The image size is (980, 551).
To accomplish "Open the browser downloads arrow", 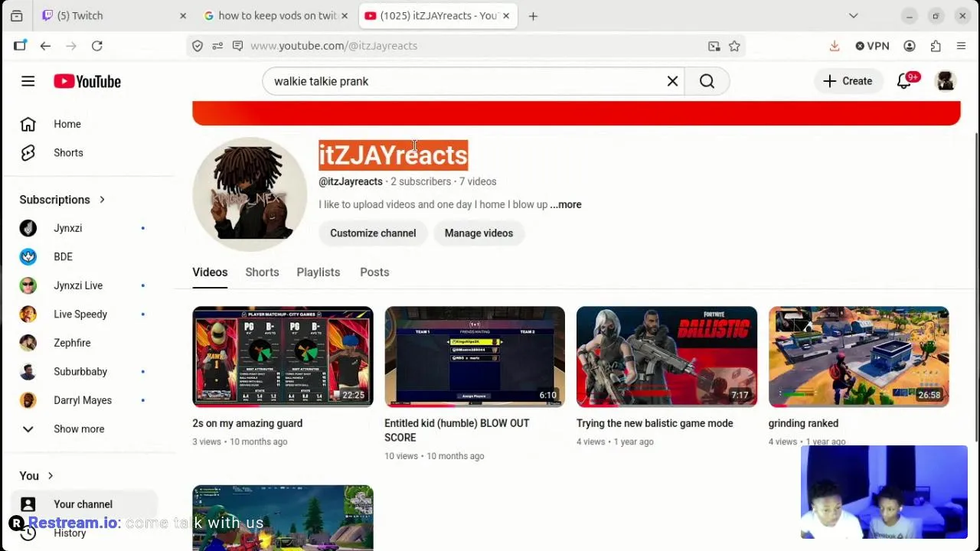I will tap(835, 46).
